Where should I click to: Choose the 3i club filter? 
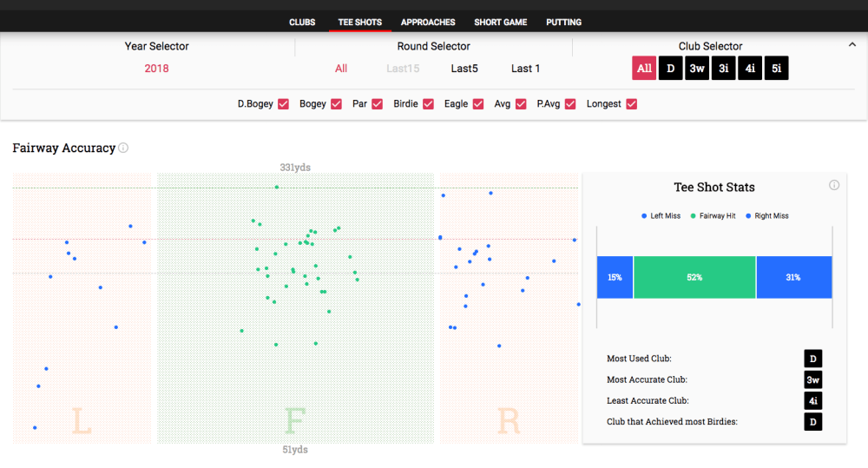(x=723, y=69)
